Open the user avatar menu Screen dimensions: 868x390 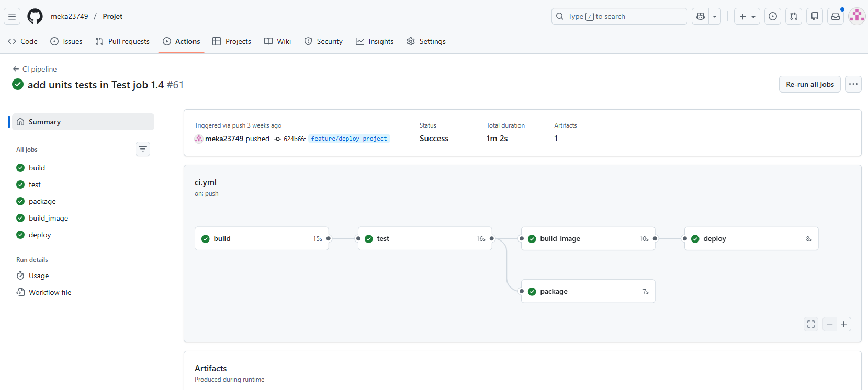pos(856,16)
